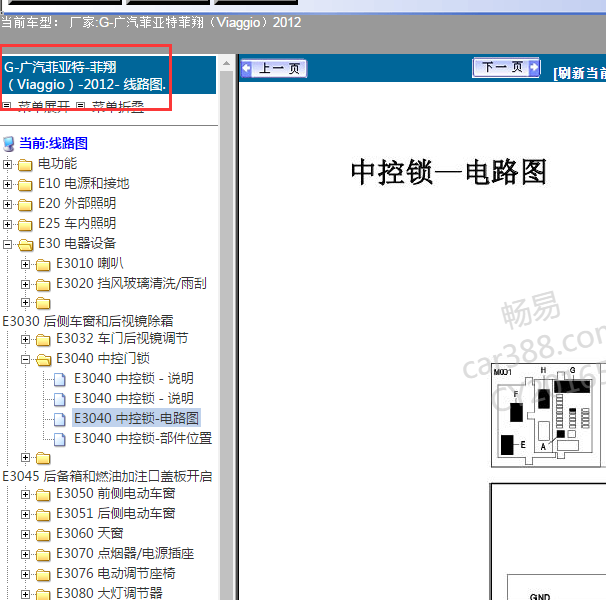
Task: Go to previous page with 上一页
Action: point(274,69)
